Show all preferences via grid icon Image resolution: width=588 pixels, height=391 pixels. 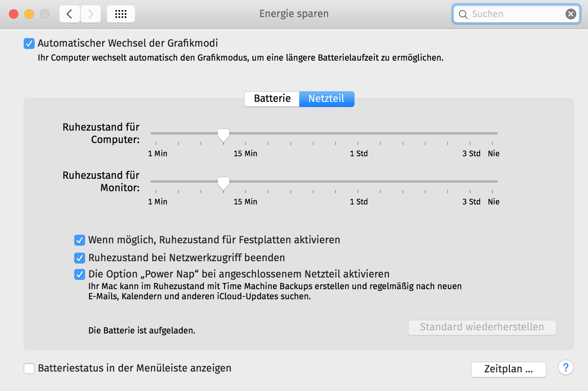pyautogui.click(x=121, y=14)
